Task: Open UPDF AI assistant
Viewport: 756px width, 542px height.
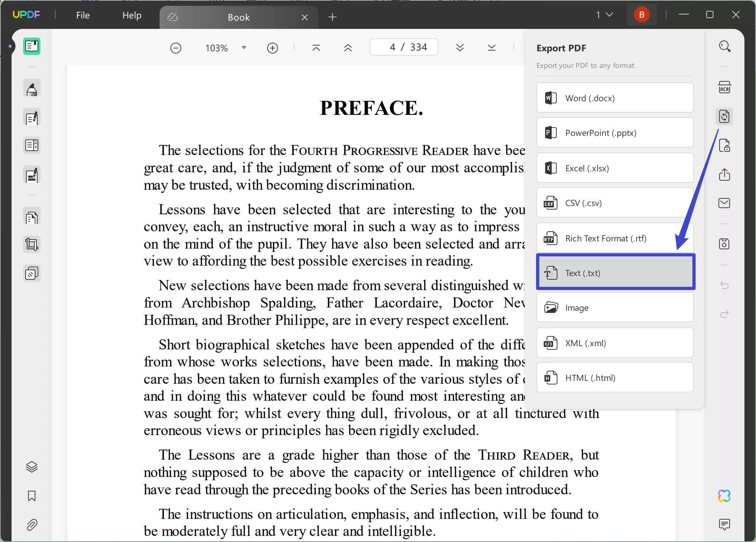Action: pos(724,496)
